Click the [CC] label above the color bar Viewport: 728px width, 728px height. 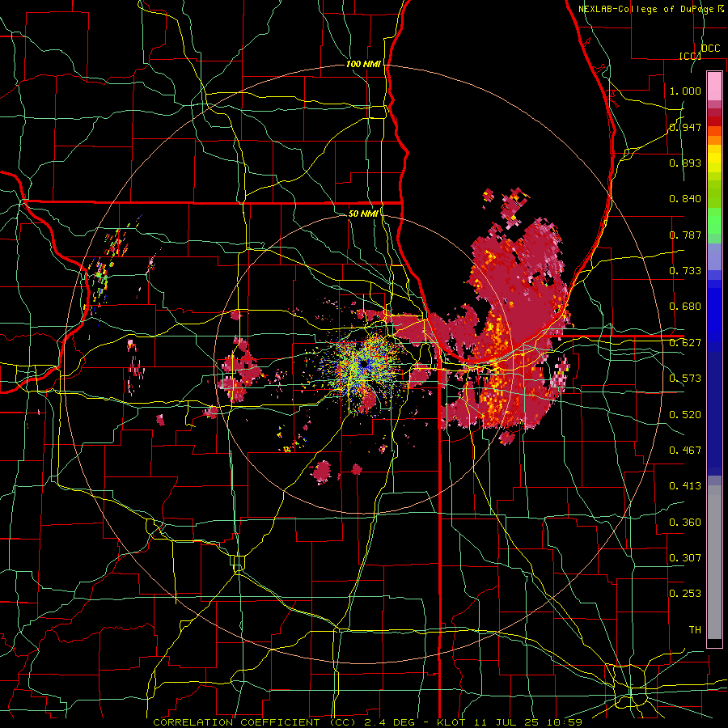point(690,56)
